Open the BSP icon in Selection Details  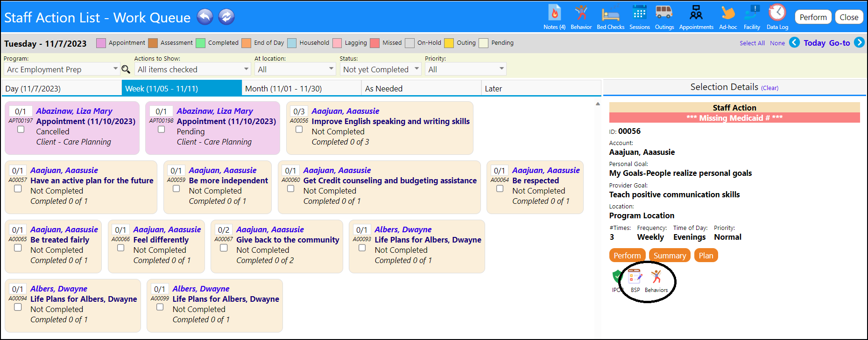[635, 281]
